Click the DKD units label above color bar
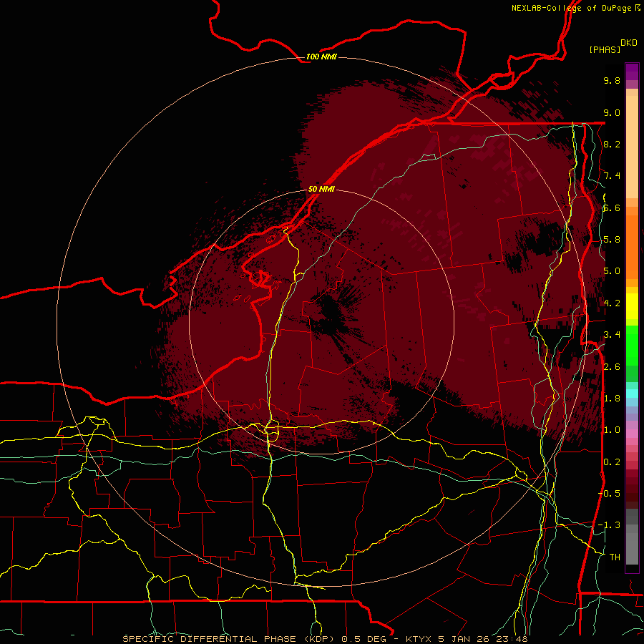Screen dimensions: 644x644 (x=629, y=43)
